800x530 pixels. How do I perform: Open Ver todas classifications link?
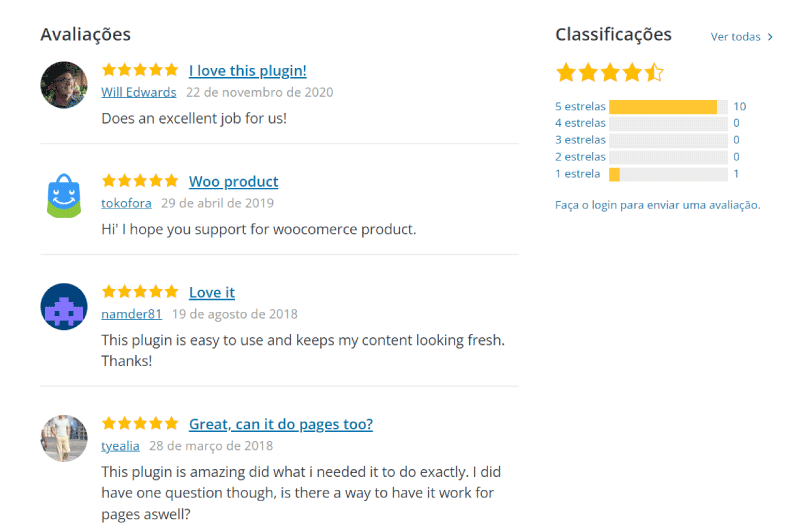[736, 37]
